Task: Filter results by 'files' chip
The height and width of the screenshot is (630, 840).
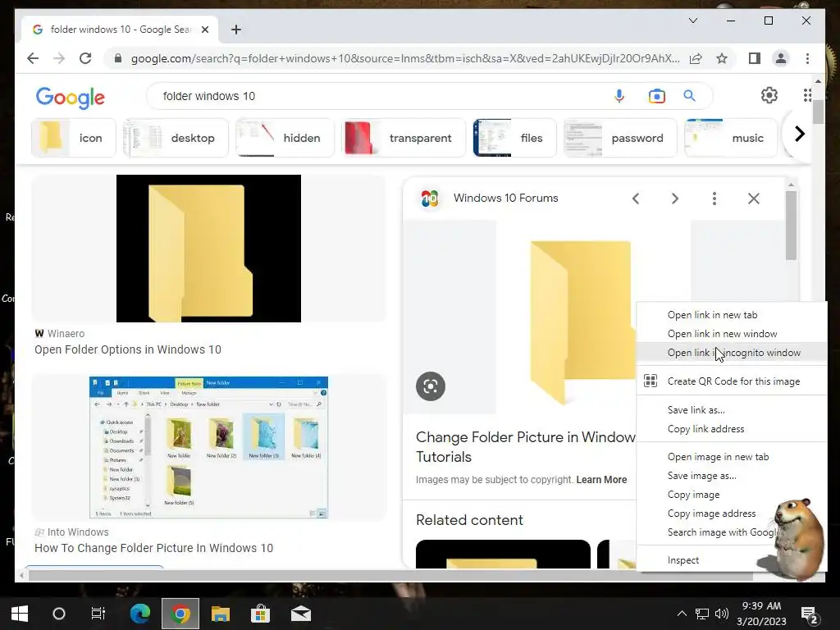Action: [x=515, y=138]
